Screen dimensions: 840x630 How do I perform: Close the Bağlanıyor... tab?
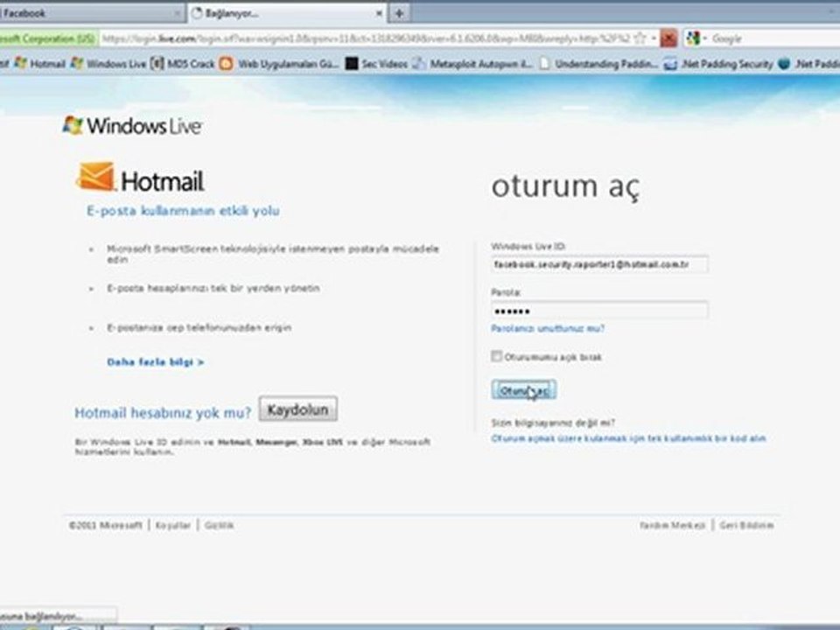[x=379, y=13]
